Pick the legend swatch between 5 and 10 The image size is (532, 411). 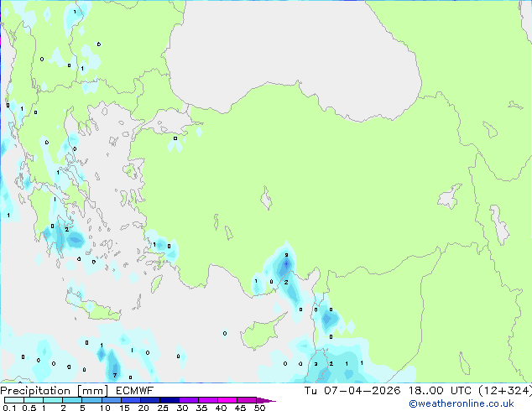coord(91,400)
